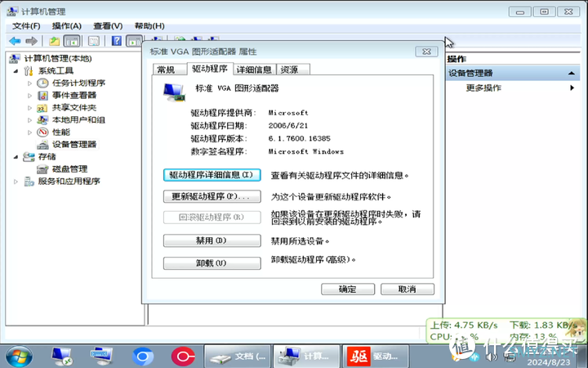Click the 系统工具 tree item

point(56,70)
